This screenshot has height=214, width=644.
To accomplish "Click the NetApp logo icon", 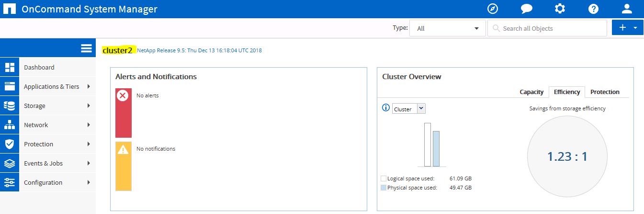I will pyautogui.click(x=10, y=9).
